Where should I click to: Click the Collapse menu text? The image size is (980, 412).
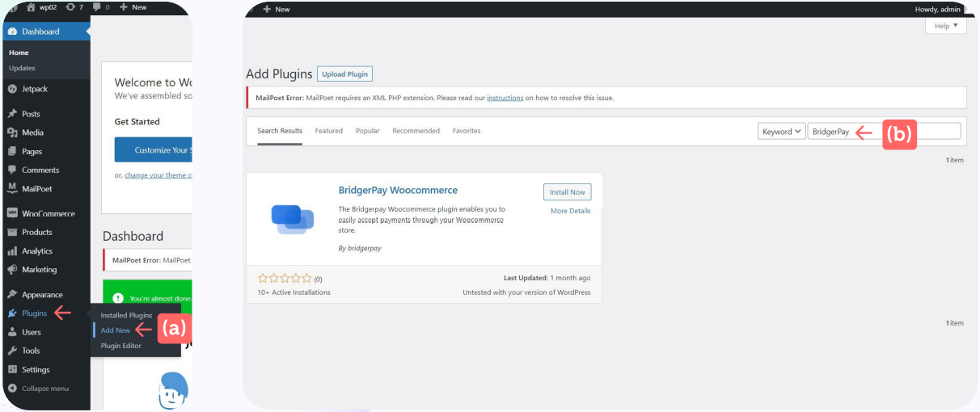click(45, 389)
